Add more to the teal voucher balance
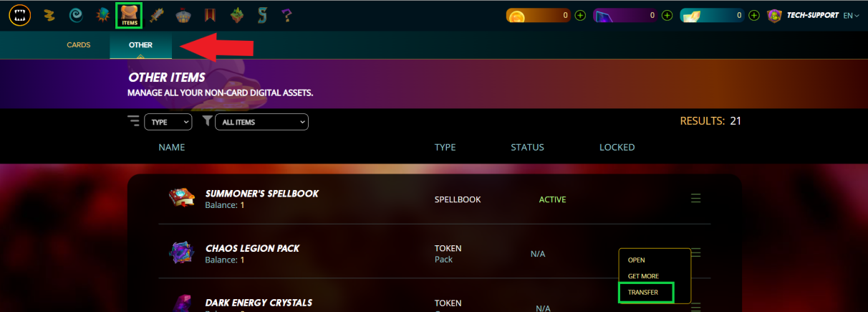This screenshot has width=868, height=312. 753,15
